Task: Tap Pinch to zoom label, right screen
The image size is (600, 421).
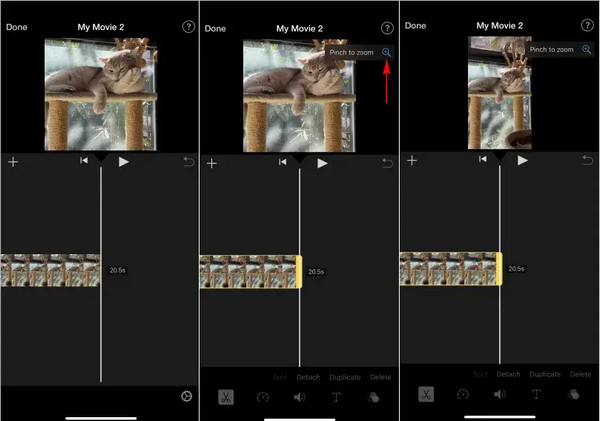Action: click(551, 49)
